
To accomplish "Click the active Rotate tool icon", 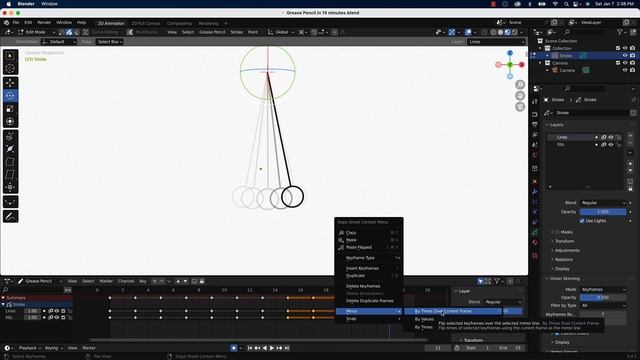I will click(10, 96).
